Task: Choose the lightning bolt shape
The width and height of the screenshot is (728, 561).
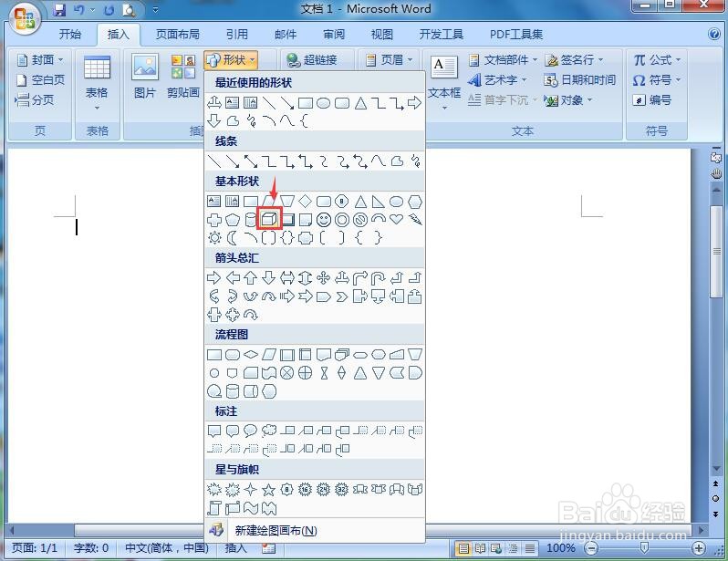Action: click(x=414, y=219)
